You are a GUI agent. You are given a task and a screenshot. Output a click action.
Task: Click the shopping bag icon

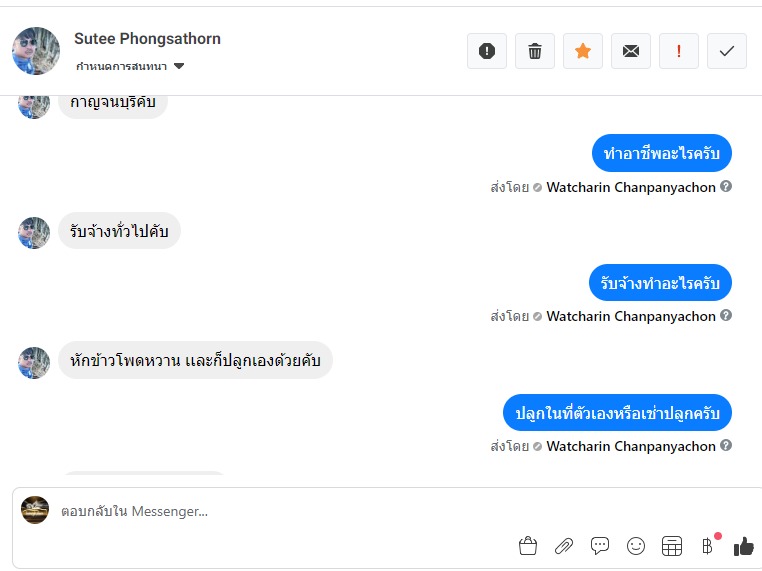528,546
